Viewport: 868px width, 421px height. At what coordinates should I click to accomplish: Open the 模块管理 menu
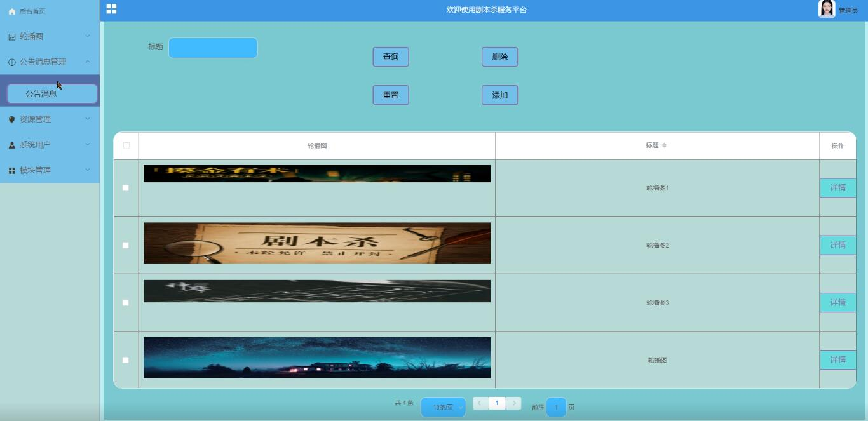[50, 170]
